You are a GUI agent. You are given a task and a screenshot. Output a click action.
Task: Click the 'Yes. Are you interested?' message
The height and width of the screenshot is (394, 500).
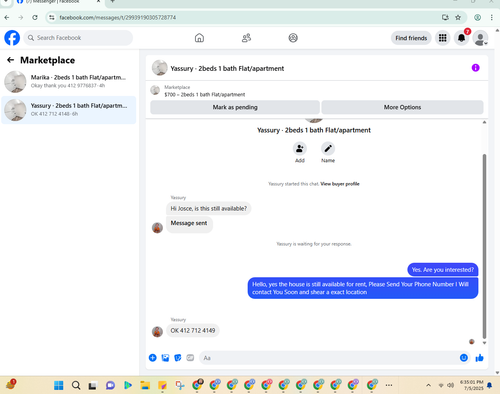point(443,270)
